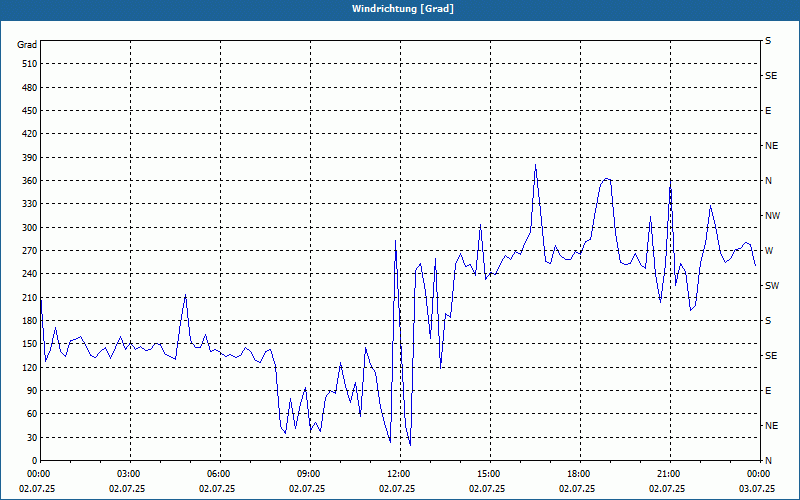Pick the 60 degree axis label
Viewport: 800px width, 500px height.
pyautogui.click(x=32, y=414)
